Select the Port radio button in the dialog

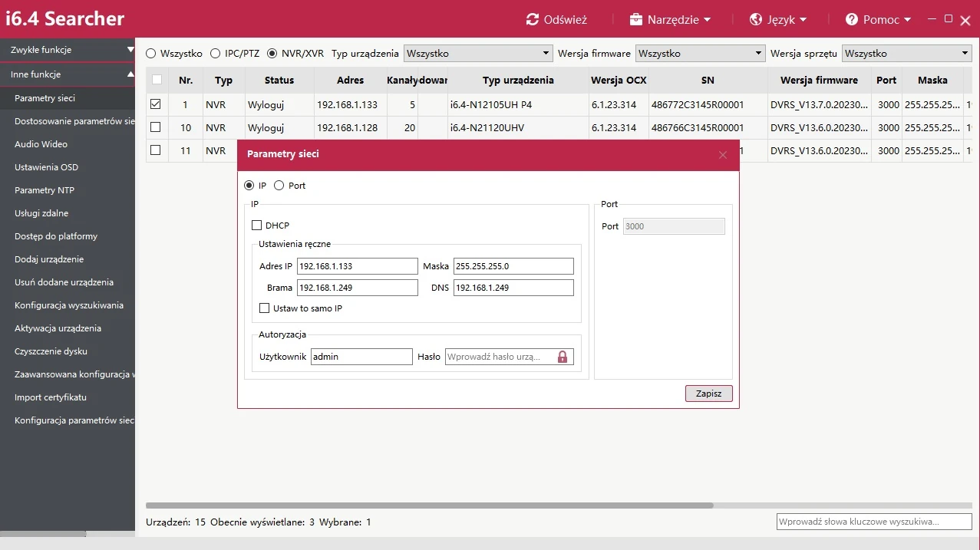pos(278,185)
